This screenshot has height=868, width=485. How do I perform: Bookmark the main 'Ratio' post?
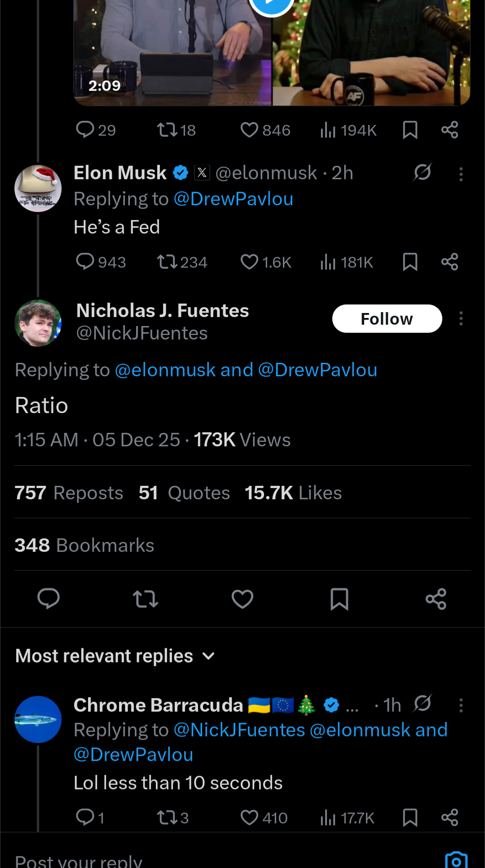pos(339,599)
